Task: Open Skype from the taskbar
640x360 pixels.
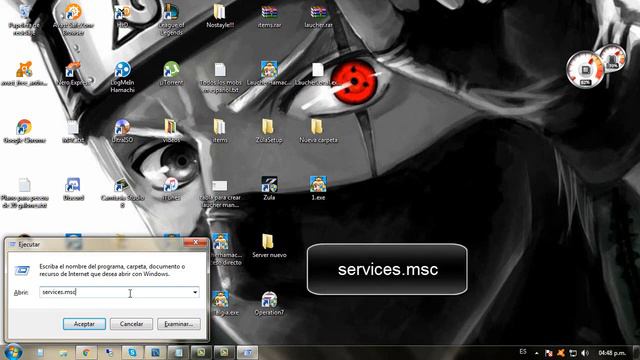Action: coord(132,353)
